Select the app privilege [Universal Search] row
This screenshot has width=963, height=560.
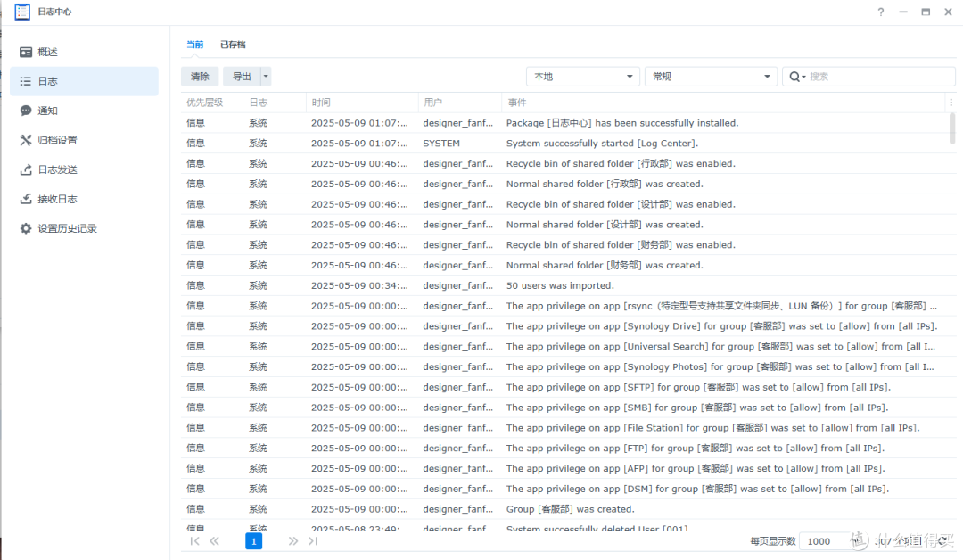[569, 346]
